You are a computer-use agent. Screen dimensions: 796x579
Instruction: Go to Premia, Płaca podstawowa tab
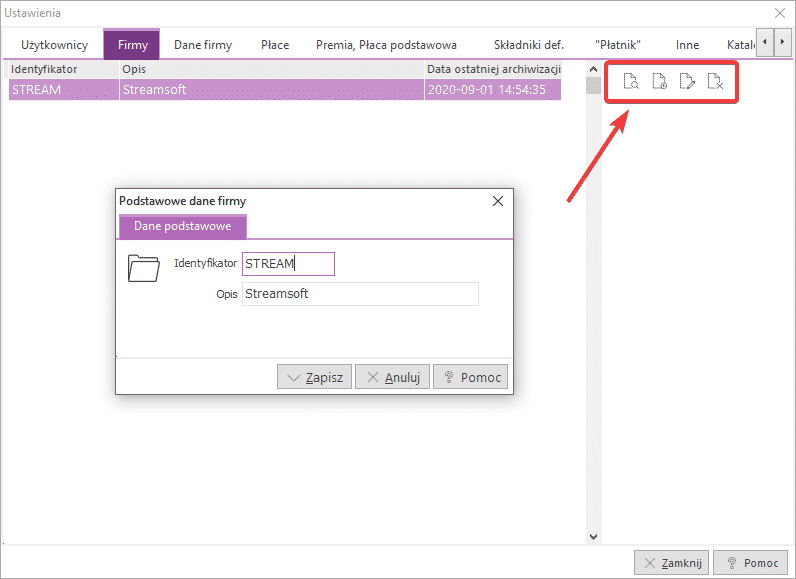tap(386, 45)
